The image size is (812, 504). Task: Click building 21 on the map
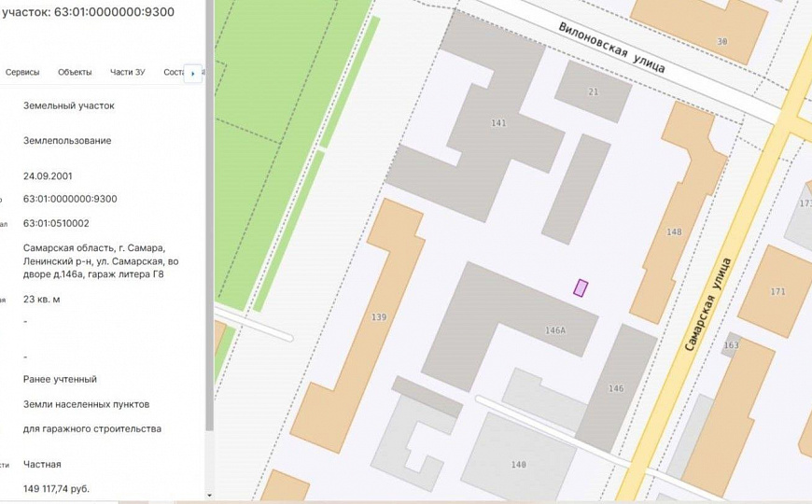click(593, 91)
